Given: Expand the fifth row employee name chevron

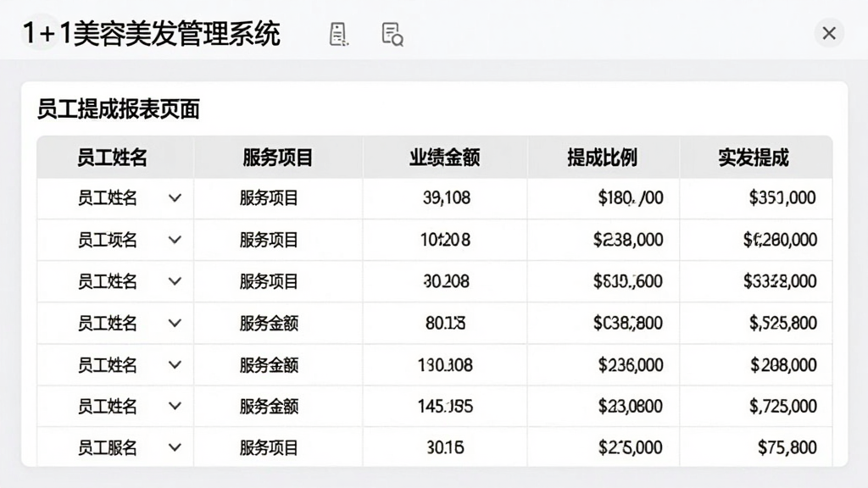Looking at the screenshot, I should click(175, 364).
